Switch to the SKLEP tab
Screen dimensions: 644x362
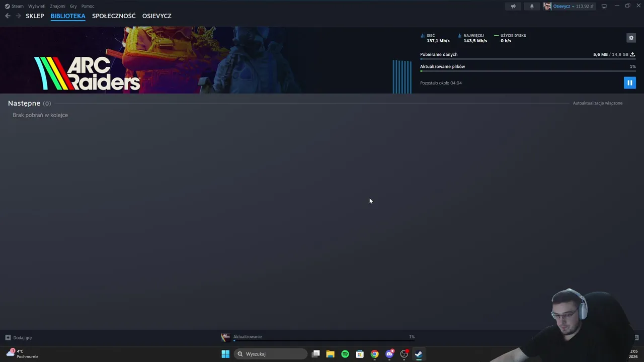point(35,16)
